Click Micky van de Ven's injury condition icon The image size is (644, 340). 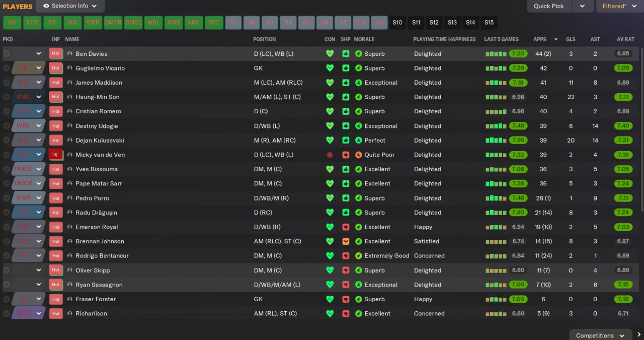(x=330, y=155)
